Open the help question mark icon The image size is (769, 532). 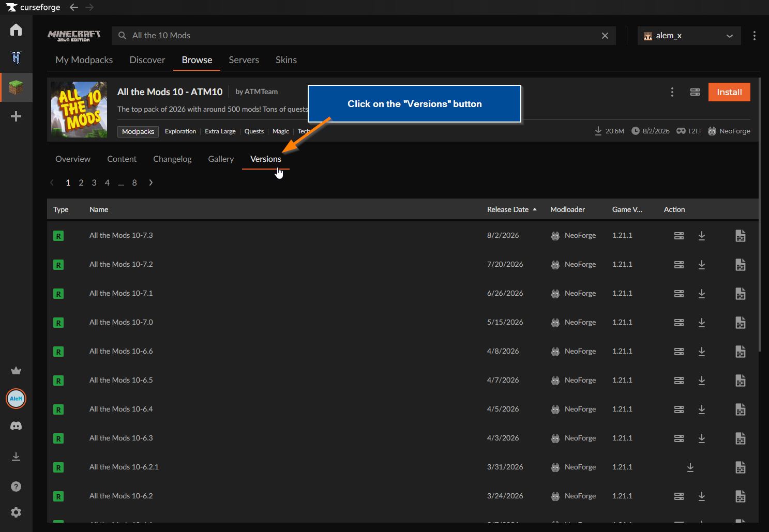pos(16,487)
